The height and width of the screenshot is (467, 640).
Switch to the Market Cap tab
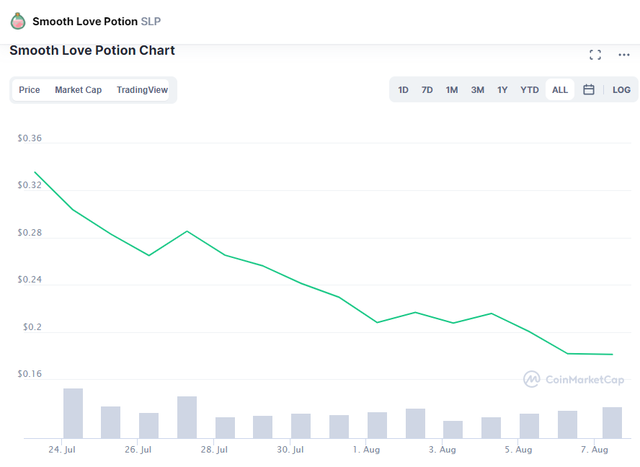point(78,90)
